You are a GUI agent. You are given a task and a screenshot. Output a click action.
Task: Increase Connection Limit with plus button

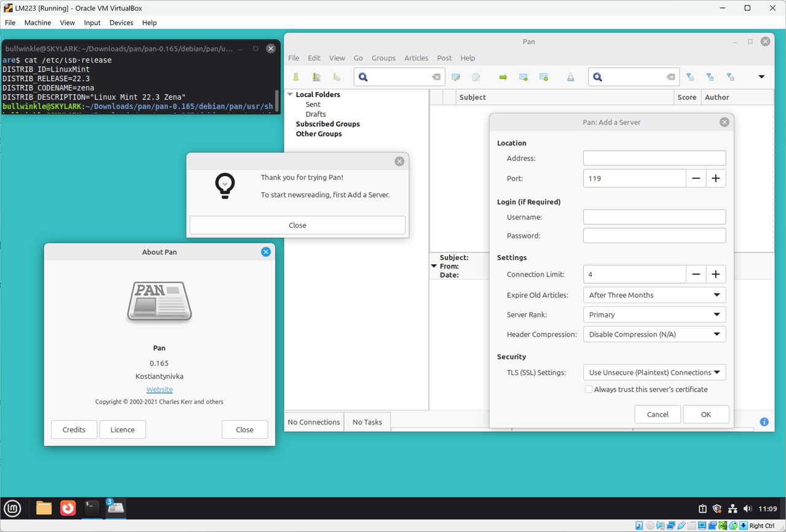pos(715,274)
